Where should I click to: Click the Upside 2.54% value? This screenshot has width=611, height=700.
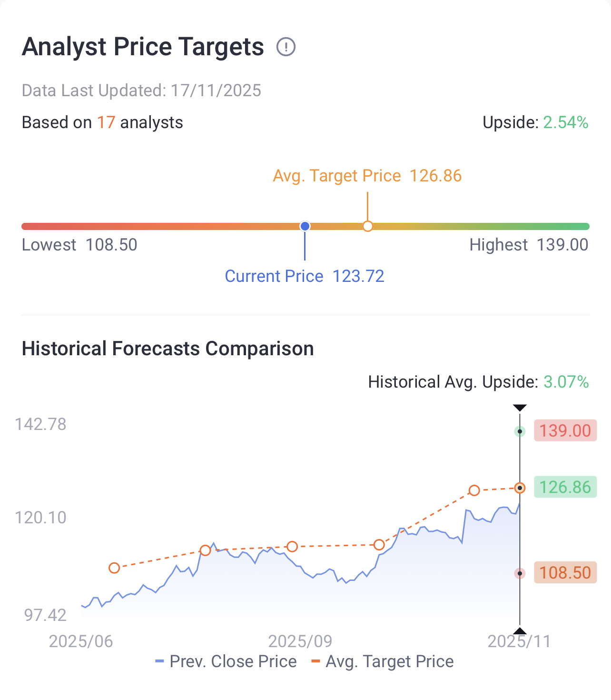pyautogui.click(x=565, y=122)
